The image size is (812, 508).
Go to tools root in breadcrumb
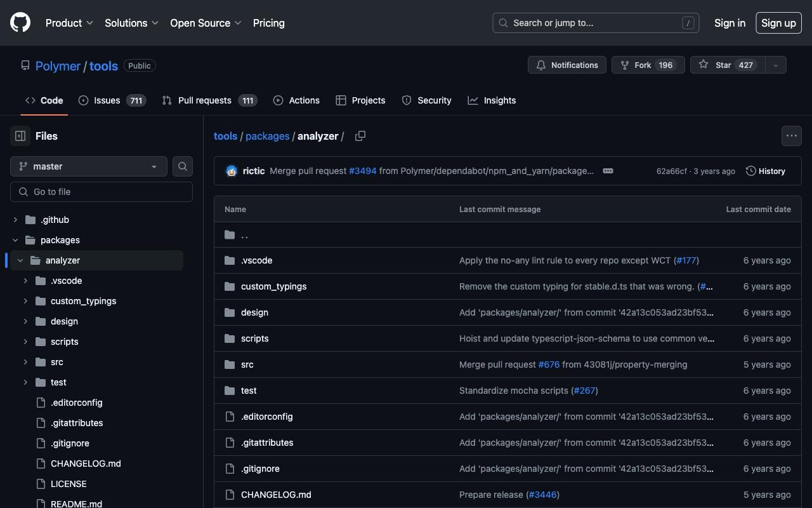[x=225, y=136]
